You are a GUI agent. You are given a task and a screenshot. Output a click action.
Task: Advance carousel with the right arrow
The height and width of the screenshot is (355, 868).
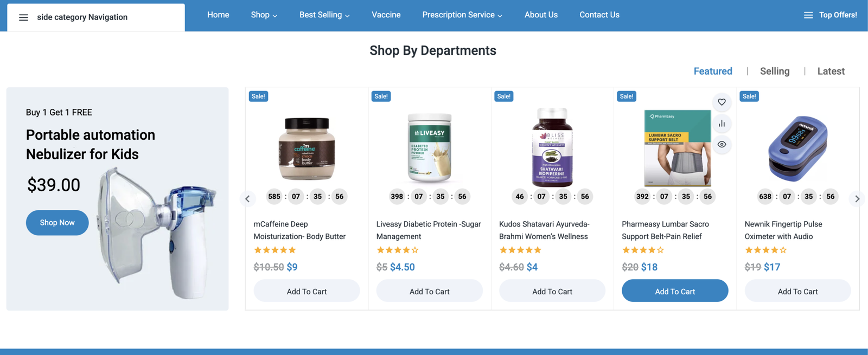857,199
